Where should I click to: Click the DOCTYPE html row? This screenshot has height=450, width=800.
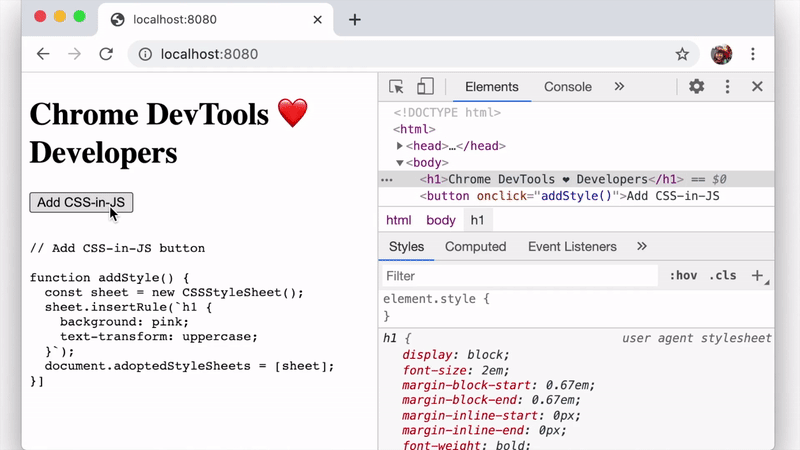coord(447,113)
